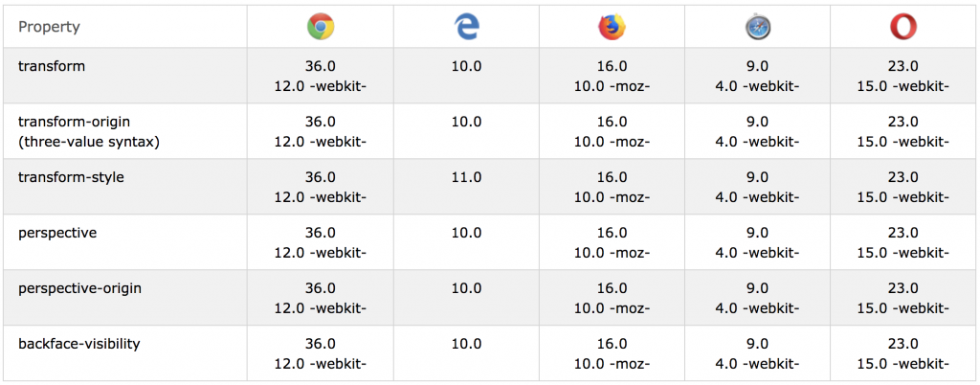This screenshot has height=385, width=980.
Task: Click Edge version 11.0 for transform-style
Action: (x=466, y=177)
